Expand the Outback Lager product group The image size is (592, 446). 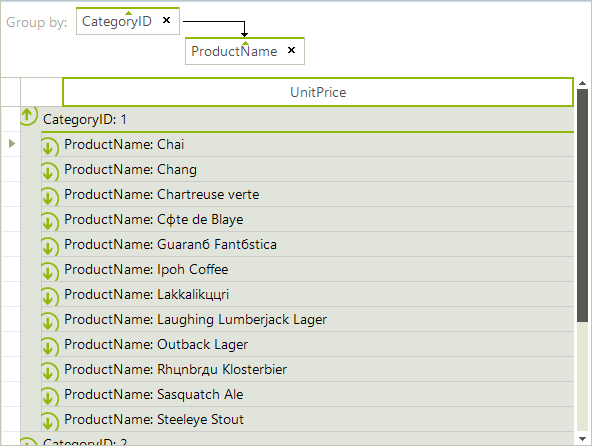[50, 347]
